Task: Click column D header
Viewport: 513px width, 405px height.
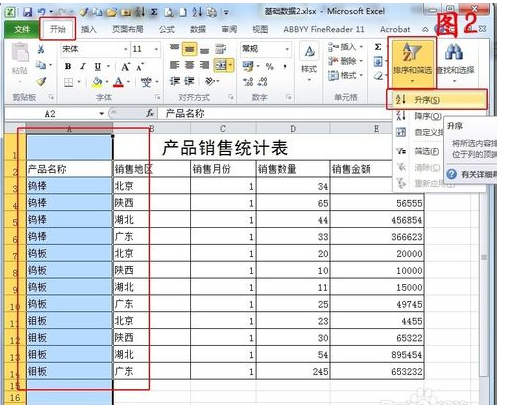Action: pos(293,129)
